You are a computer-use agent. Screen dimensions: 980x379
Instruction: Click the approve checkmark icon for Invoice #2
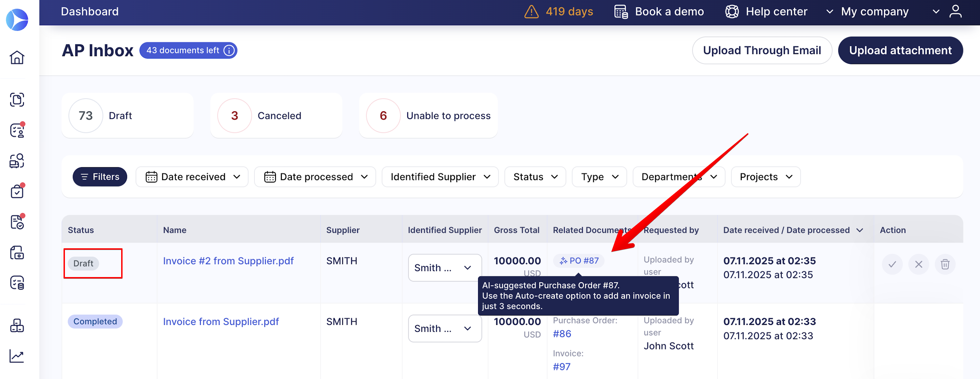click(892, 264)
